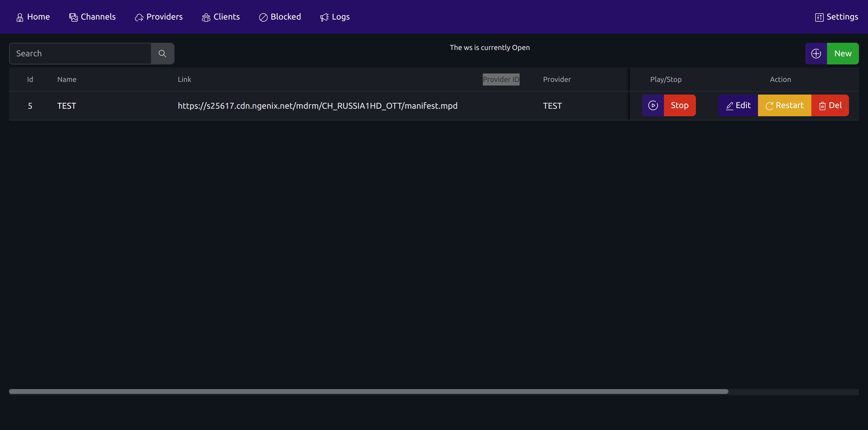The width and height of the screenshot is (868, 430).
Task: Click the Provider column header
Action: pyautogui.click(x=557, y=79)
